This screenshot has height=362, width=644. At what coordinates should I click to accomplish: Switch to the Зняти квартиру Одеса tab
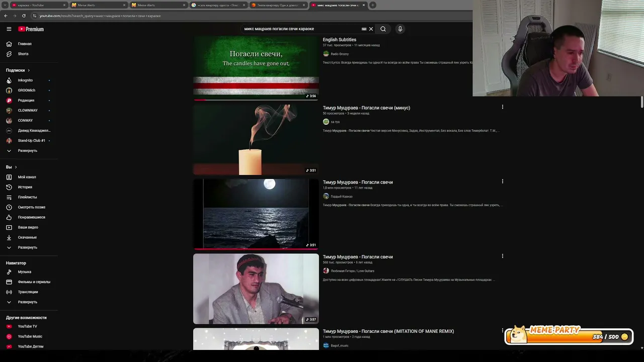click(278, 5)
